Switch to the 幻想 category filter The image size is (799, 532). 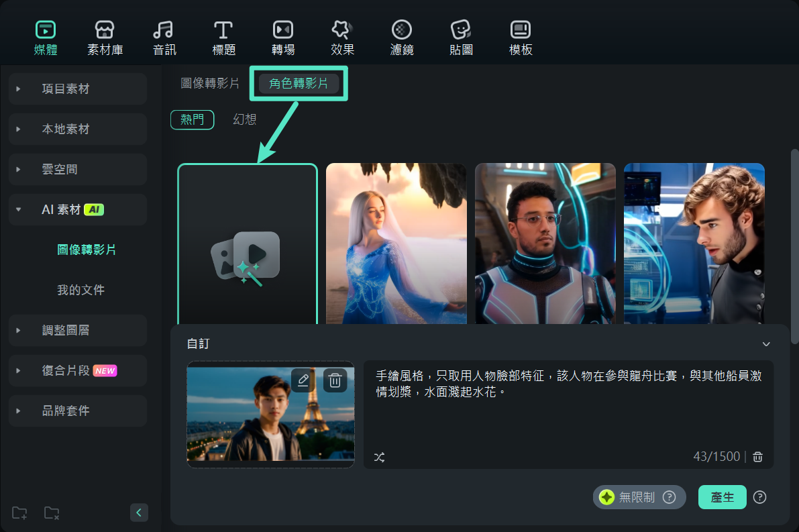[244, 119]
